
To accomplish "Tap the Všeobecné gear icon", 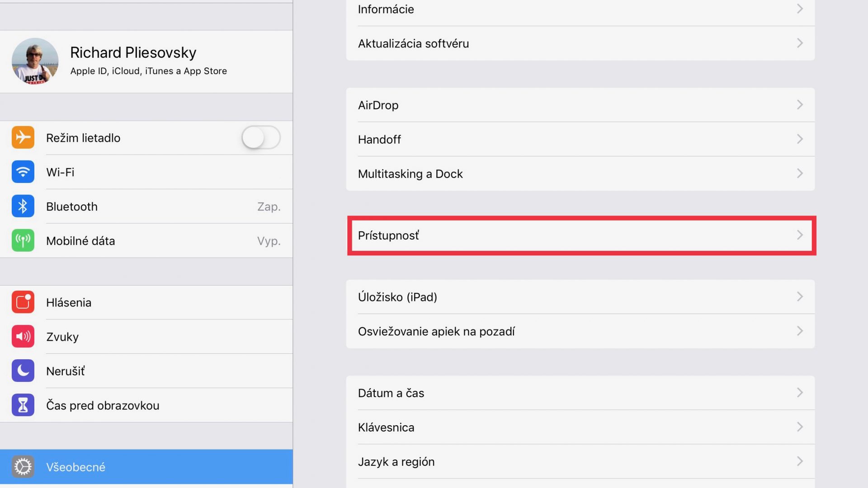I will [23, 467].
